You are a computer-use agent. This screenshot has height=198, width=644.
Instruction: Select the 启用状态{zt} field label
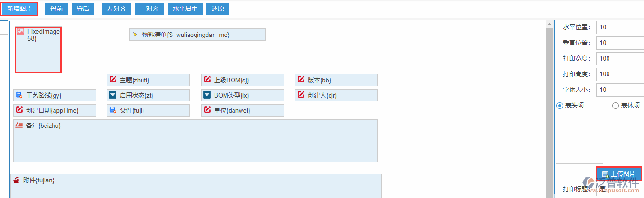click(x=136, y=95)
